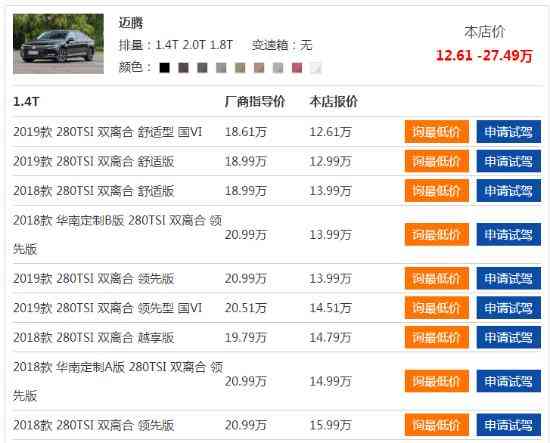Image resolution: width=550 pixels, height=443 pixels.
Task: Click 询最低价 for 2019款 舒适型 国VI
Action: [436, 132]
